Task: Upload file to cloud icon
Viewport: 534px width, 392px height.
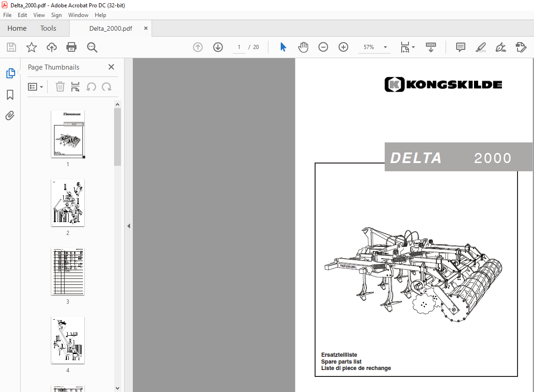Action: 51,47
